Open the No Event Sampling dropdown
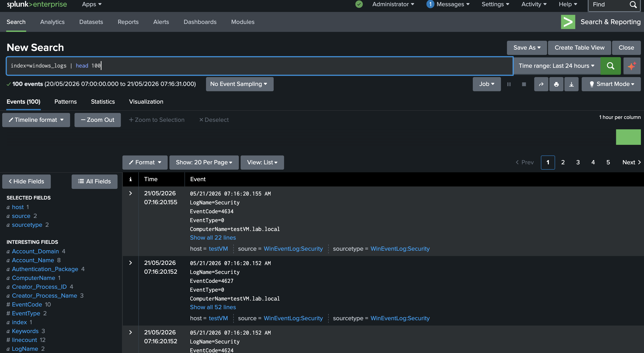The height and width of the screenshot is (353, 644). pos(240,84)
